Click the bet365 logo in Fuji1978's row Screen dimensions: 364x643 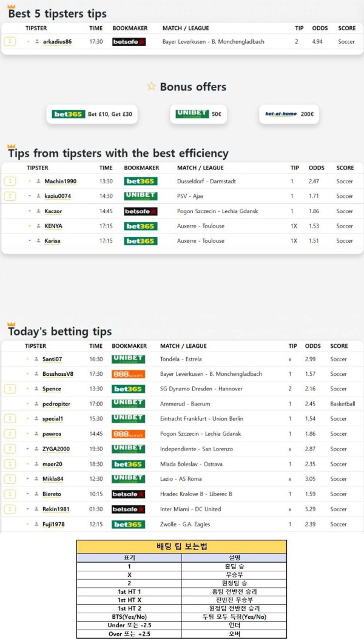click(128, 525)
